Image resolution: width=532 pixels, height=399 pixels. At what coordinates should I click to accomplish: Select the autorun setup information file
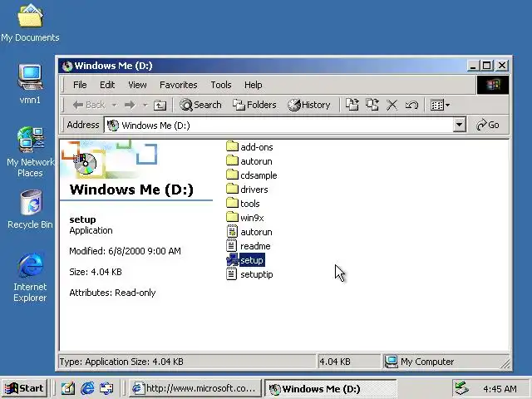[x=249, y=232]
